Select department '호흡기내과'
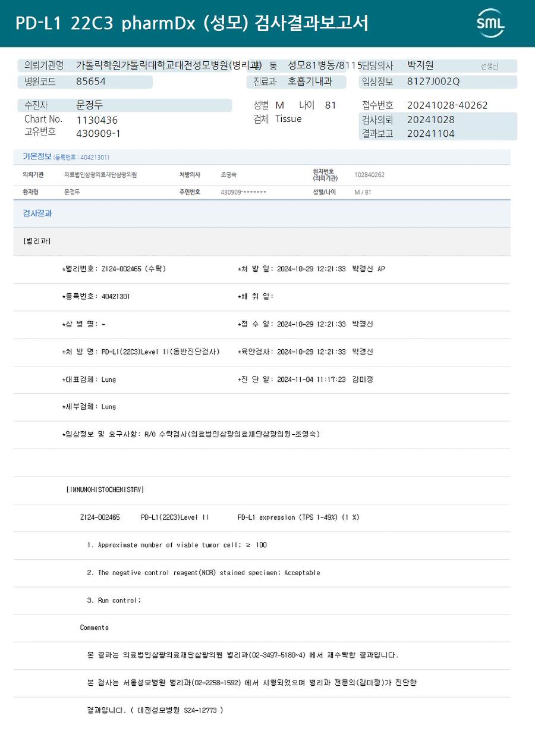The image size is (535, 756). (x=310, y=81)
